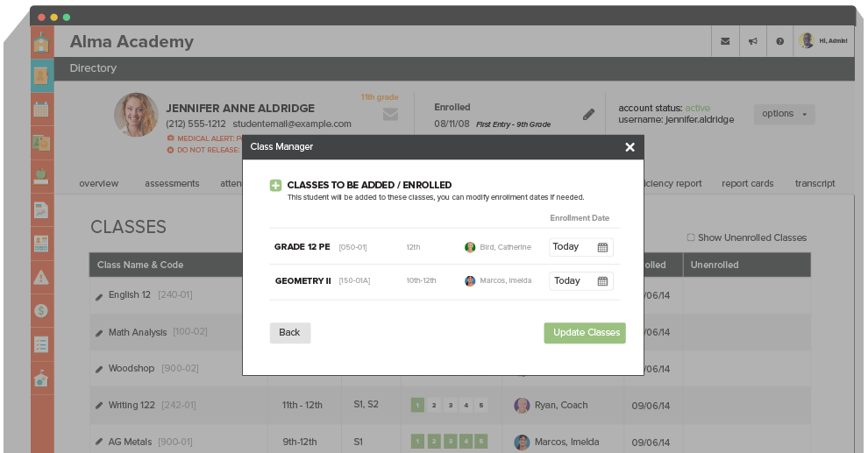Open the help question mark icon
Viewport: 868px width, 453px height.
779,41
